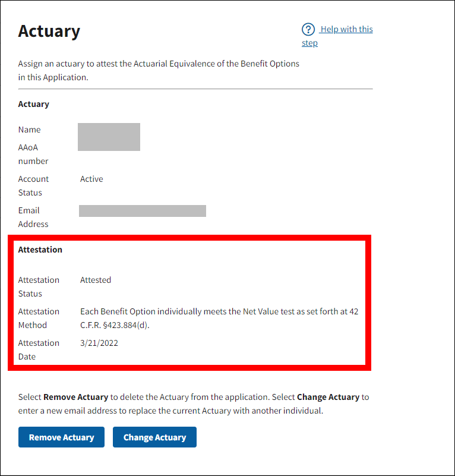Click the large Actuary page heading
The image size is (455, 476).
[49, 31]
